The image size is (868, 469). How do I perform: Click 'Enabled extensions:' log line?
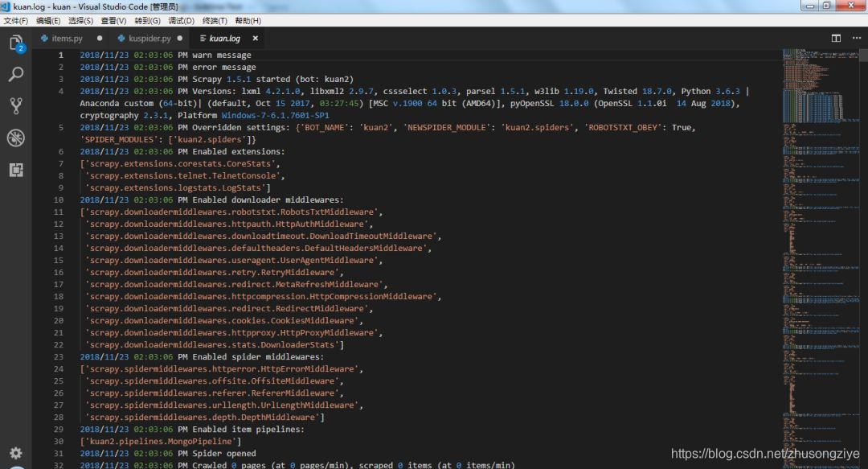pos(182,151)
